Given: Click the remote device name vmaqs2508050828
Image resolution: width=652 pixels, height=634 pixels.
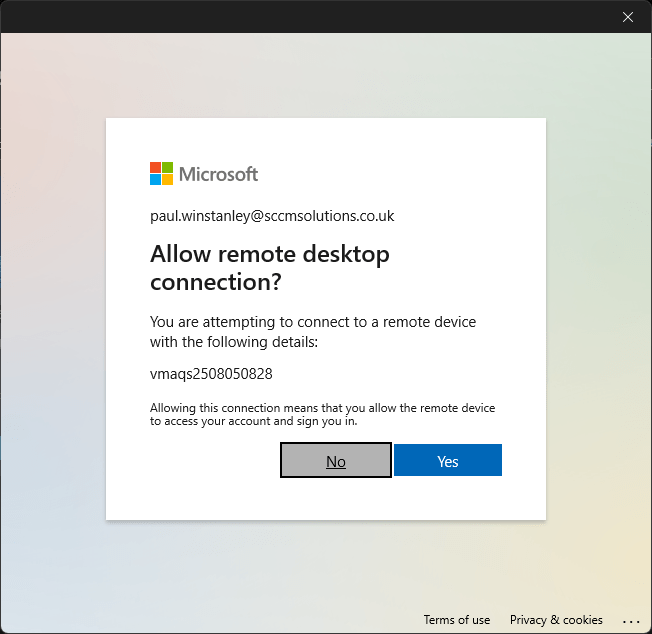Looking at the screenshot, I should pos(211,374).
